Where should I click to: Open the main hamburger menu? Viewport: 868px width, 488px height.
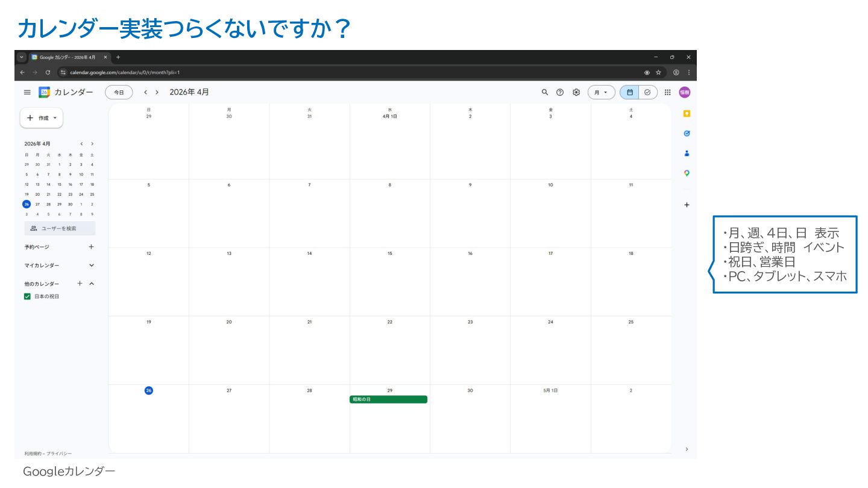pyautogui.click(x=27, y=92)
